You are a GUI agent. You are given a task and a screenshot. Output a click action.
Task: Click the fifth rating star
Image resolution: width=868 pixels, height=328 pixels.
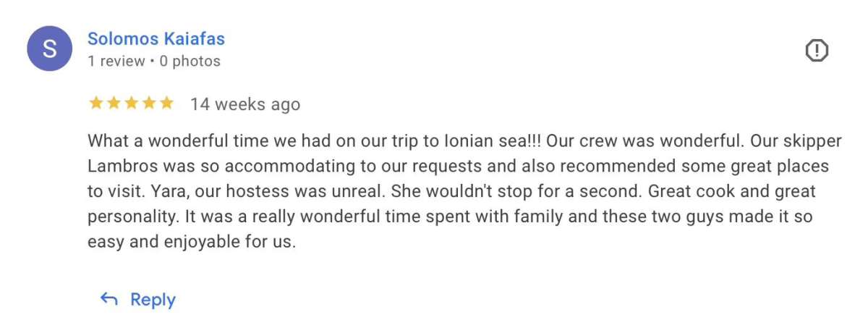pyautogui.click(x=166, y=104)
